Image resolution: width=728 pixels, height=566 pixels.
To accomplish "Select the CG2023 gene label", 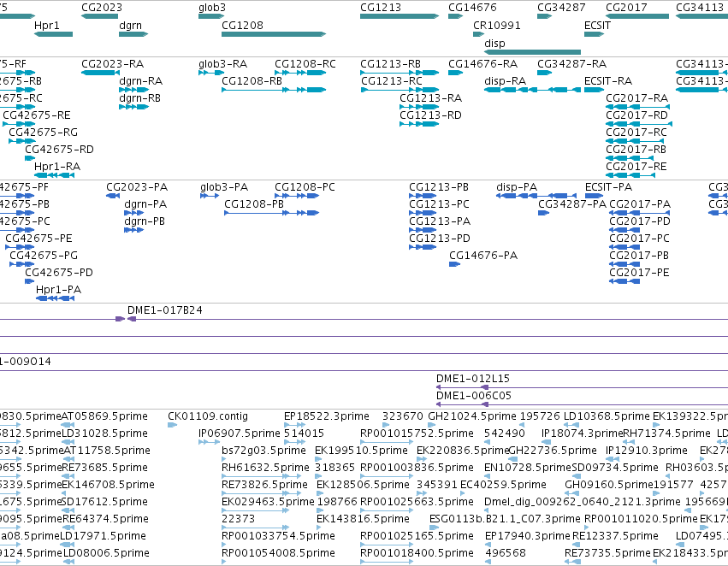I will (x=102, y=8).
